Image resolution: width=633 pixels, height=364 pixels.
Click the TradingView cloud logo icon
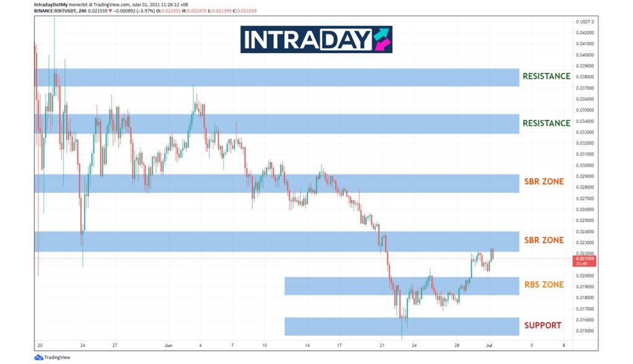38,357
